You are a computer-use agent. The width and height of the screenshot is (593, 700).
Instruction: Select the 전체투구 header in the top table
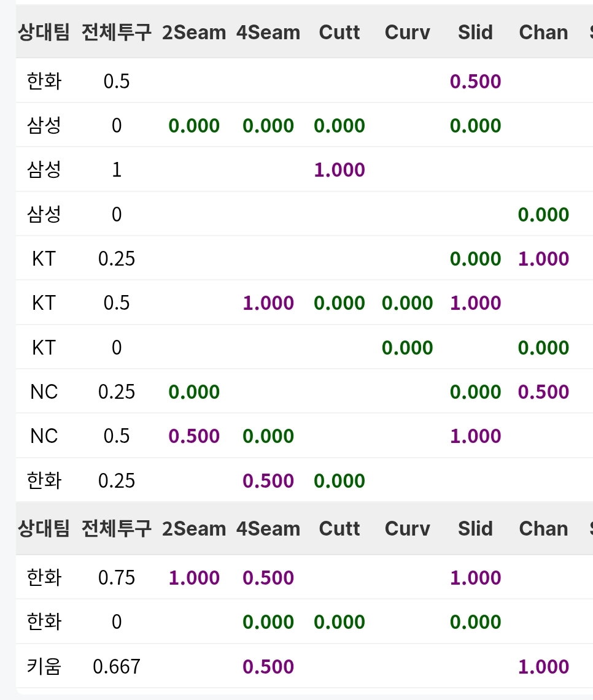click(x=117, y=32)
